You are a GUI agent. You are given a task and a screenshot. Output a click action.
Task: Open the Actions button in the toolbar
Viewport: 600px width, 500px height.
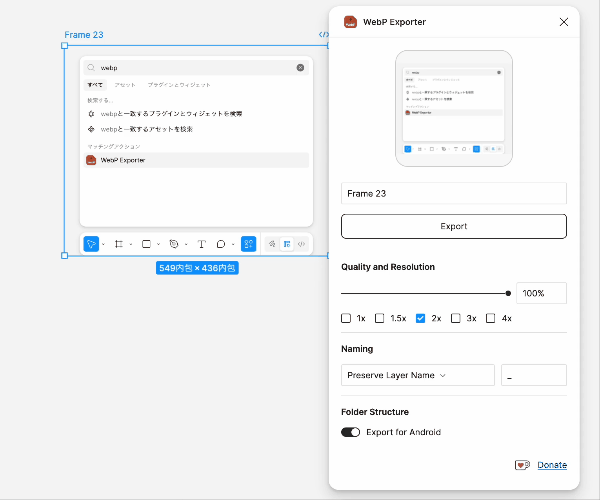tap(248, 244)
